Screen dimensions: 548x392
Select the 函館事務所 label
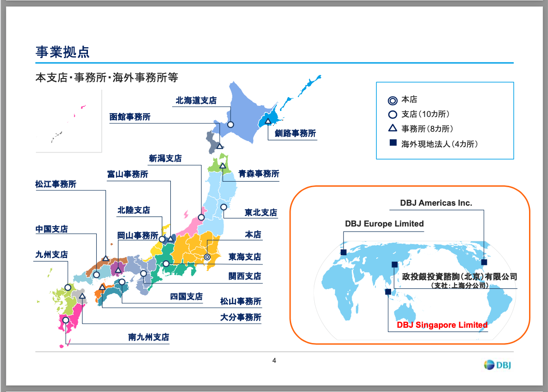pyautogui.click(x=130, y=117)
